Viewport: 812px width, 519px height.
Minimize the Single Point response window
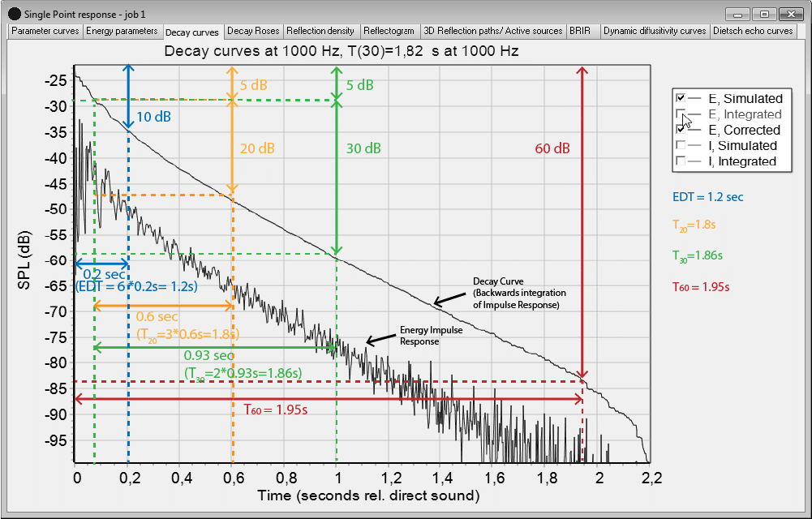click(737, 14)
